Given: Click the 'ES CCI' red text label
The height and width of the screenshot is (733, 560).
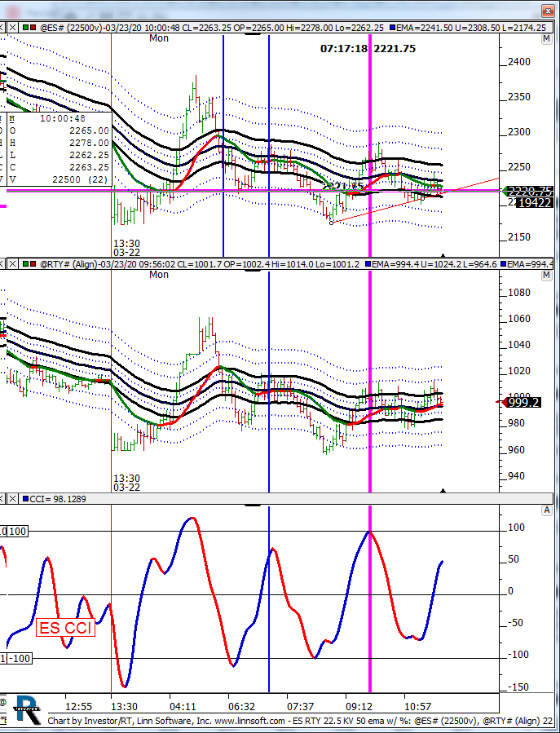Looking at the screenshot, I should (x=64, y=628).
